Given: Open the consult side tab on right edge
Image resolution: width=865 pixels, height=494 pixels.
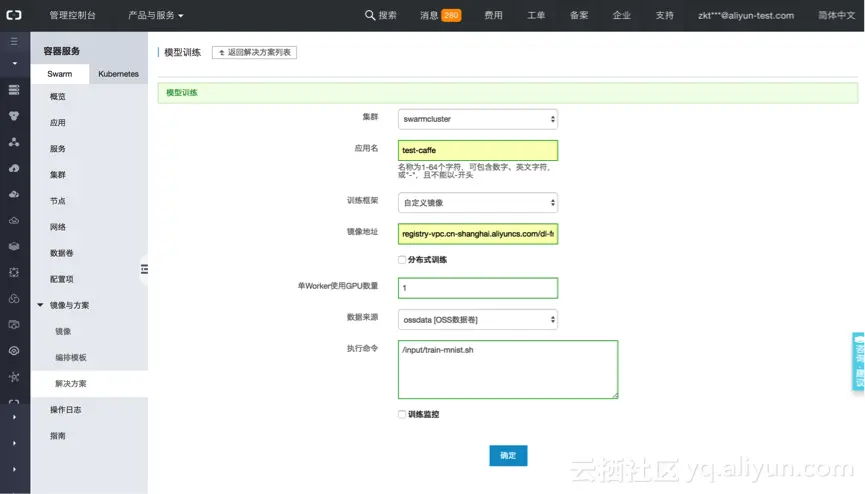Looking at the screenshot, I should coord(858,361).
